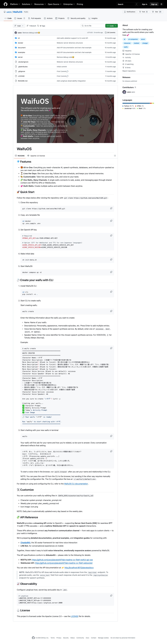Expand the Platform menu in header
This screenshot has width=167, height=644.
[15, 4]
